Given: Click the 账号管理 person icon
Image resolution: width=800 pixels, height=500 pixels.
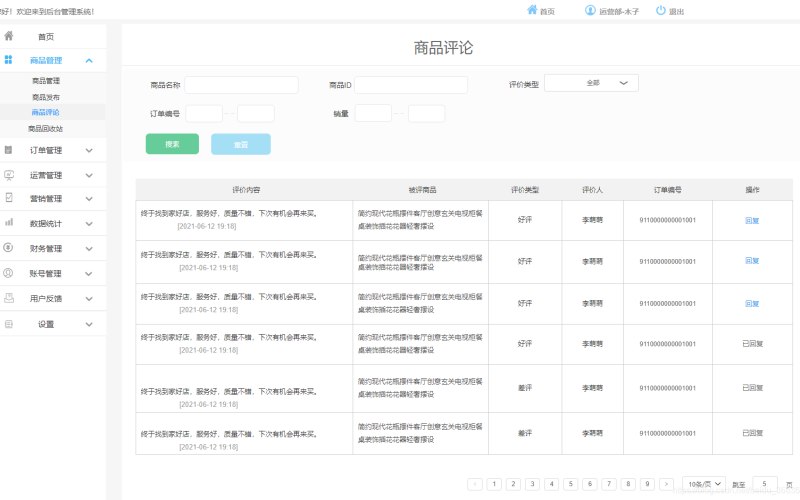Looking at the screenshot, I should pyautogui.click(x=8, y=273).
